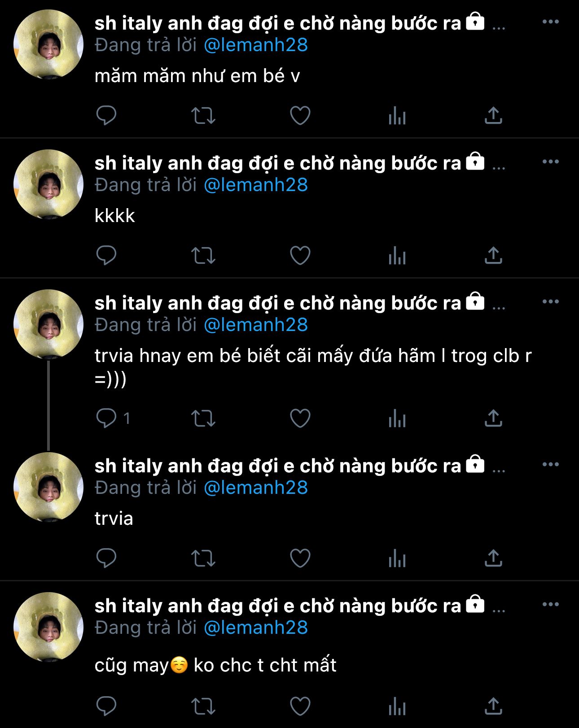This screenshot has width=579, height=728.
Task: Open reply thread with 1 comment
Action: 113,418
